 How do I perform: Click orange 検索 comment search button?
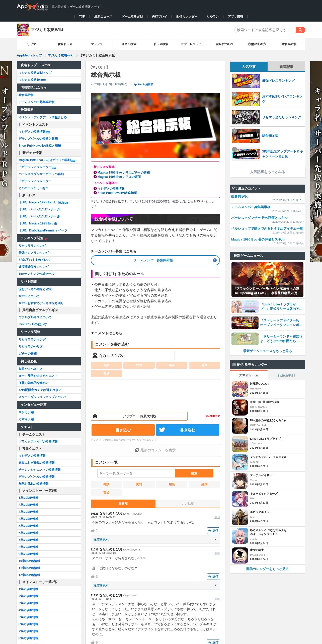click(194, 473)
